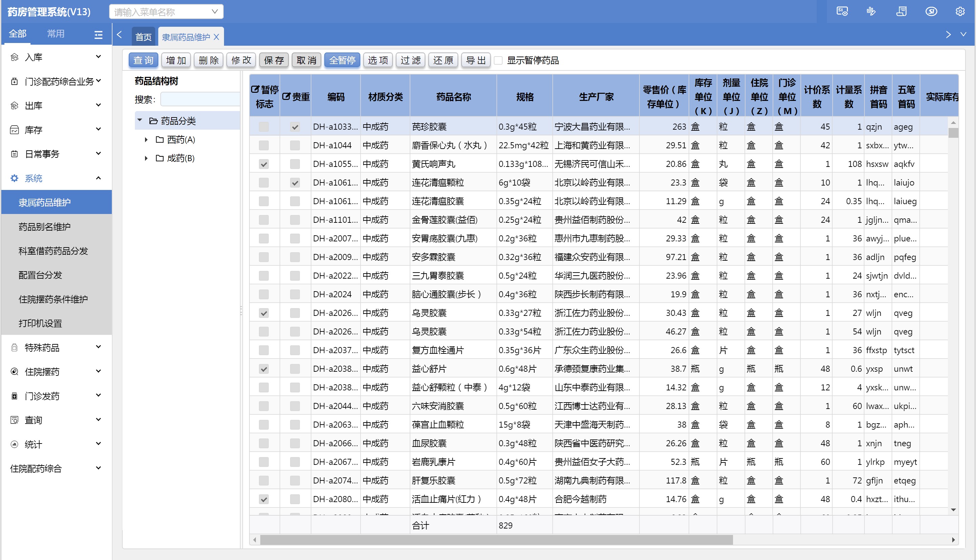Screen dimensions: 976x560
Task: Uncheck 贵重 checkbox for 连花清瘟颗粒 row
Action: pyautogui.click(x=295, y=183)
